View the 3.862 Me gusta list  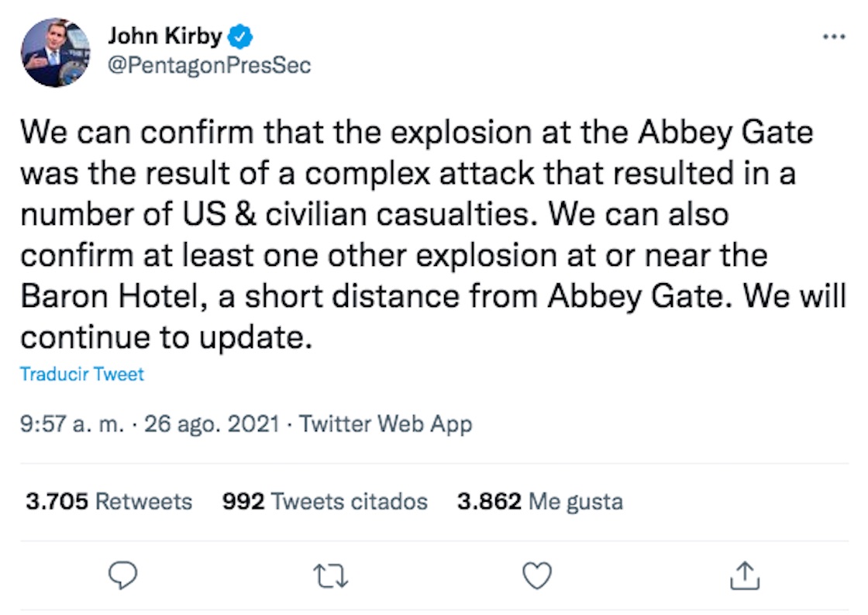point(539,502)
